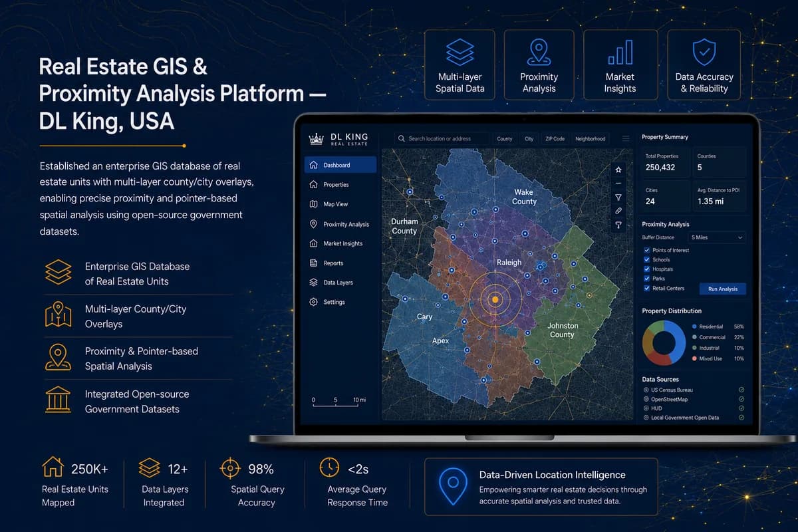The width and height of the screenshot is (798, 532).
Task: Open the City filter
Action: pyautogui.click(x=529, y=139)
